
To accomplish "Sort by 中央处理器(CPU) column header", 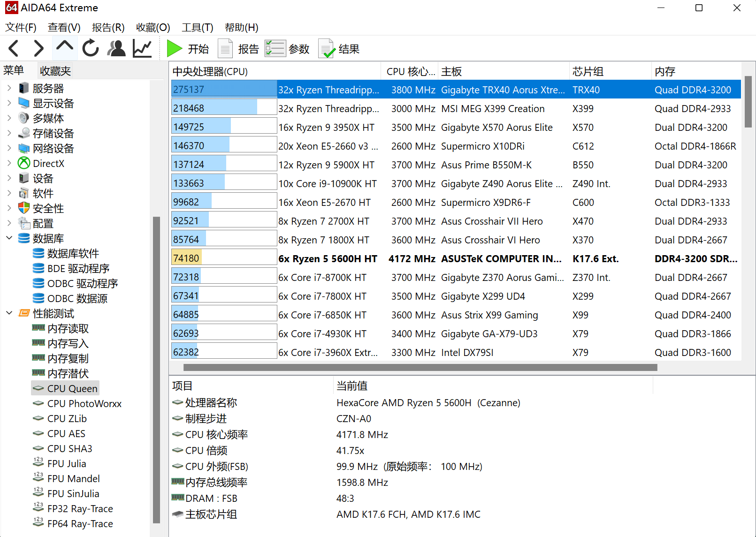I will click(x=275, y=71).
